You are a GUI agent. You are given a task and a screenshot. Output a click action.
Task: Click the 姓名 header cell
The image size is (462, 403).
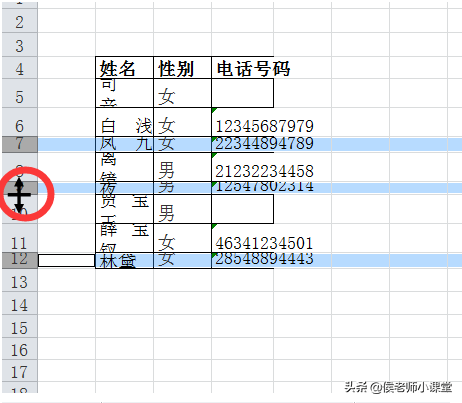(x=124, y=68)
